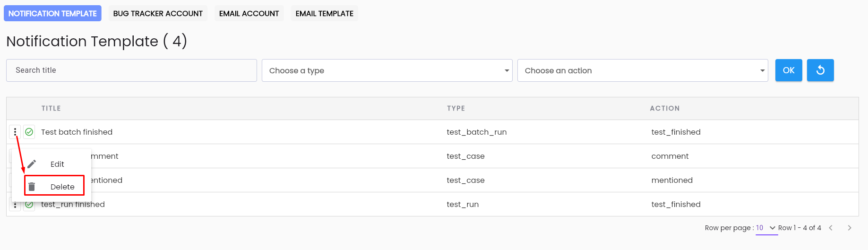Toggle green check status for Test batch finished
The height and width of the screenshot is (250, 868).
tap(29, 132)
